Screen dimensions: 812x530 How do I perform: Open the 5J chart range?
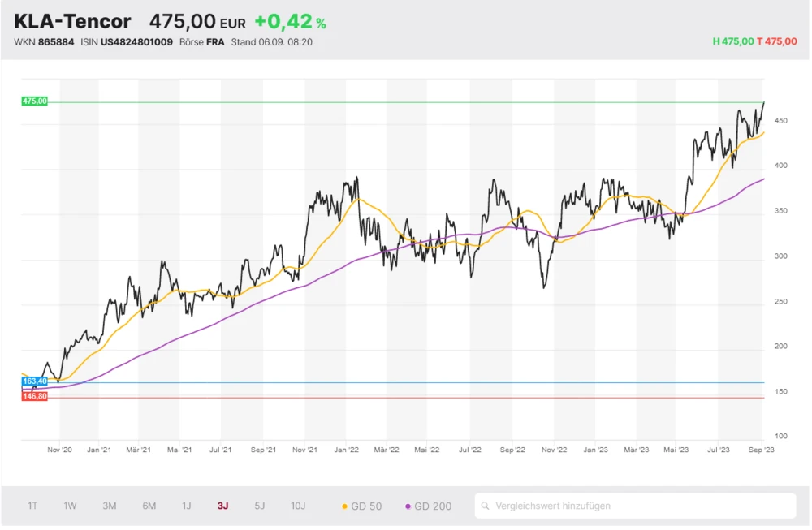point(259,506)
